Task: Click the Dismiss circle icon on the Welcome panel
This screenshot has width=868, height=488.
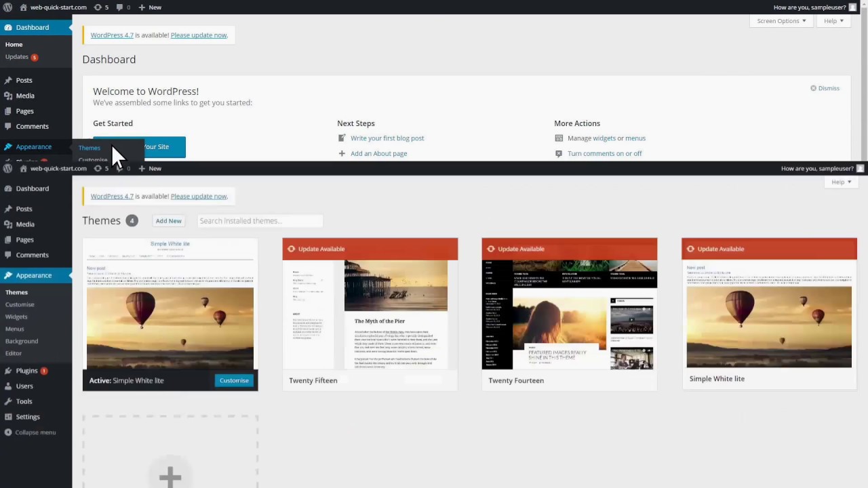Action: (813, 88)
